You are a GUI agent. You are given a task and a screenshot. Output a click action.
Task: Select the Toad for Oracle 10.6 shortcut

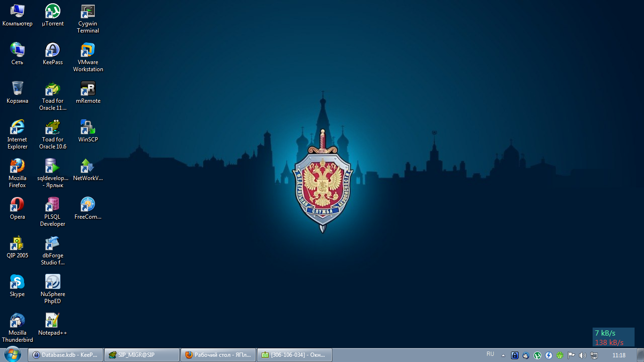pyautogui.click(x=53, y=134)
